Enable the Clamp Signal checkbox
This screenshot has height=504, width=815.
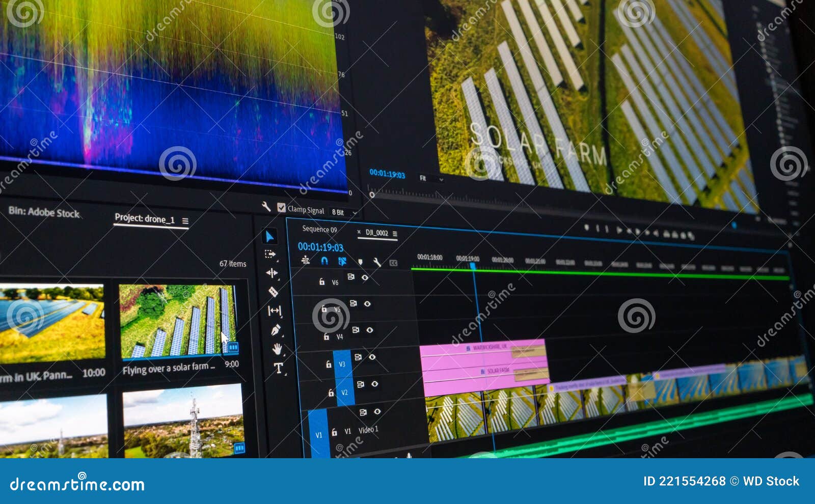click(x=282, y=209)
